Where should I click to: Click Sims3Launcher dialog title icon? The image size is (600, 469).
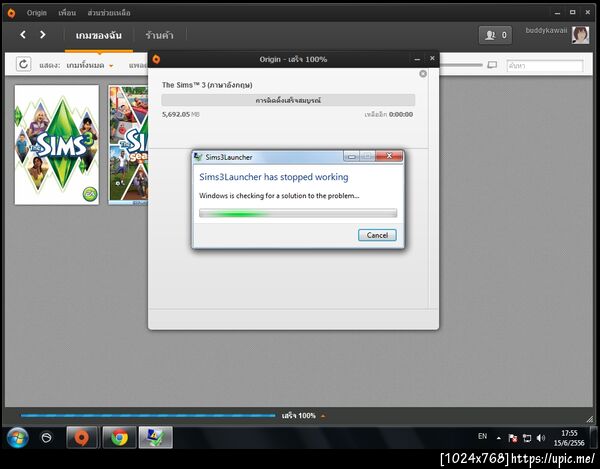198,157
